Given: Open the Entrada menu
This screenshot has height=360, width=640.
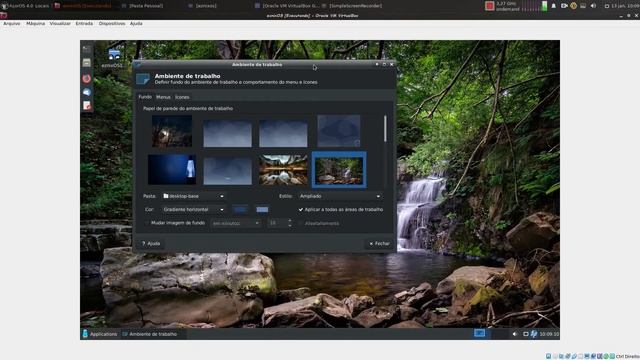Looking at the screenshot, I should click(84, 24).
